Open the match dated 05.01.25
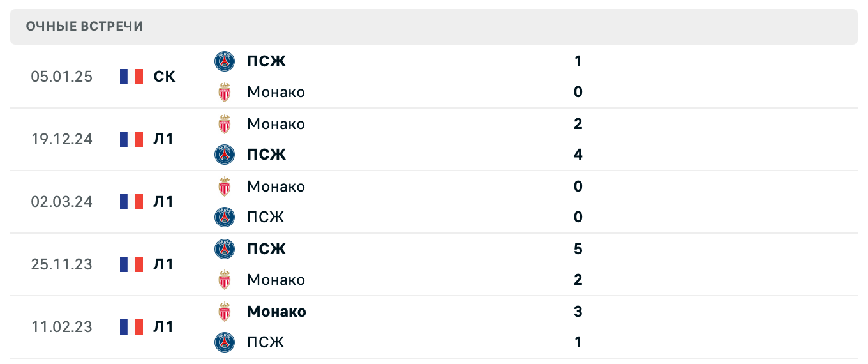Image resolution: width=868 pixels, height=364 pixels. (62, 77)
